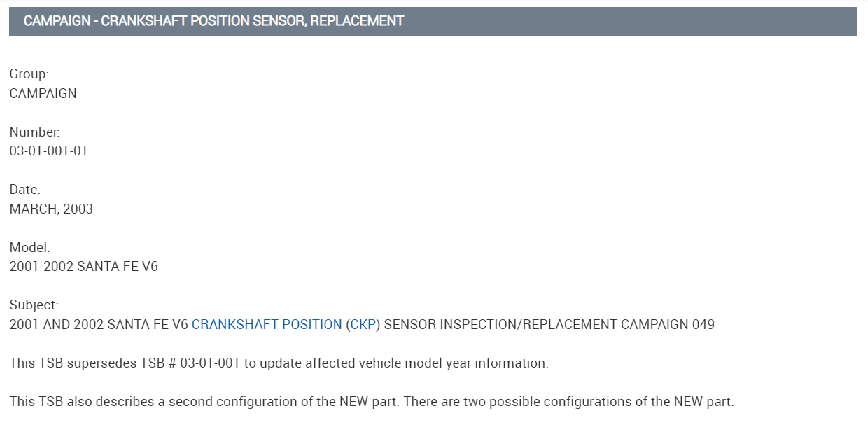Select the Number field label
The height and width of the screenshot is (432, 868).
pyautogui.click(x=34, y=132)
